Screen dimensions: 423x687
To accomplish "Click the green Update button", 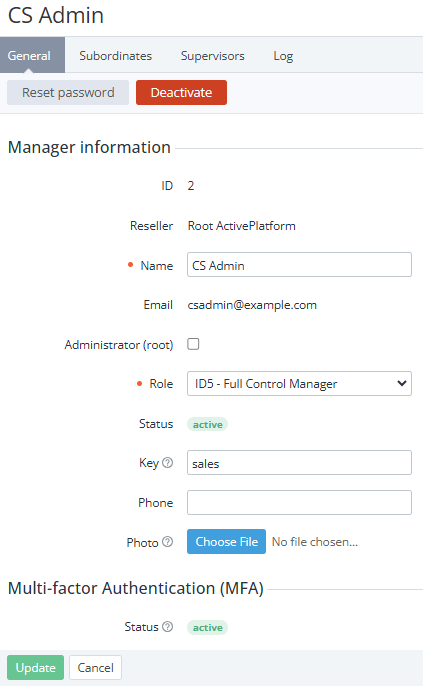I will pos(36,667).
